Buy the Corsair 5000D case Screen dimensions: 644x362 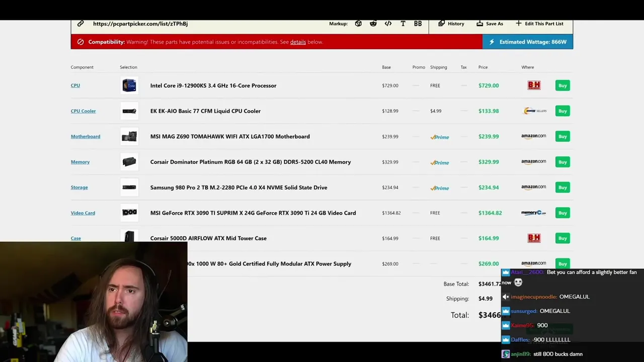point(562,238)
